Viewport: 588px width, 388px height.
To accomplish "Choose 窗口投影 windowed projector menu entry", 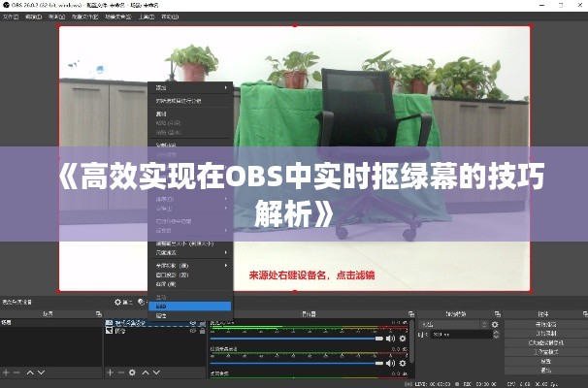I will [190, 275].
